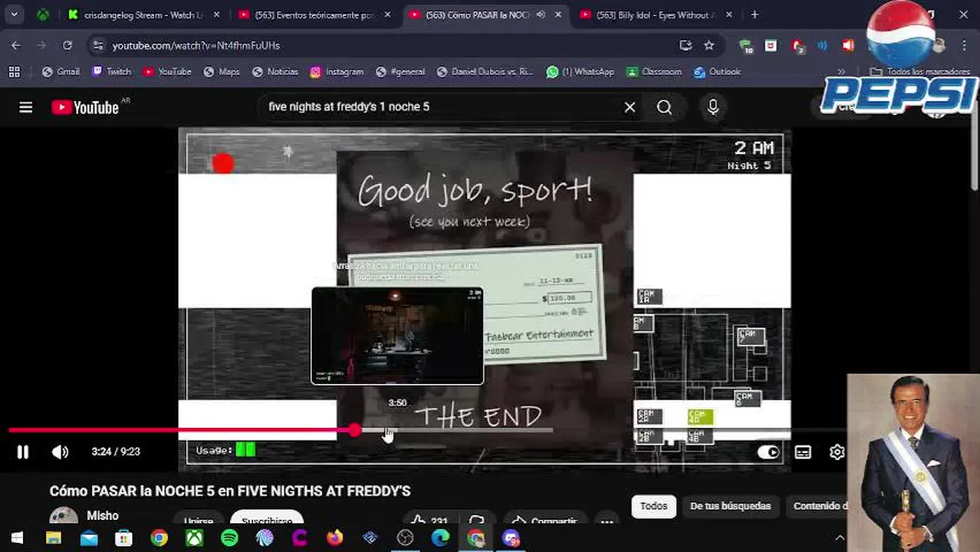980x552 pixels.
Task: Click the browser address bar URL
Action: [196, 45]
